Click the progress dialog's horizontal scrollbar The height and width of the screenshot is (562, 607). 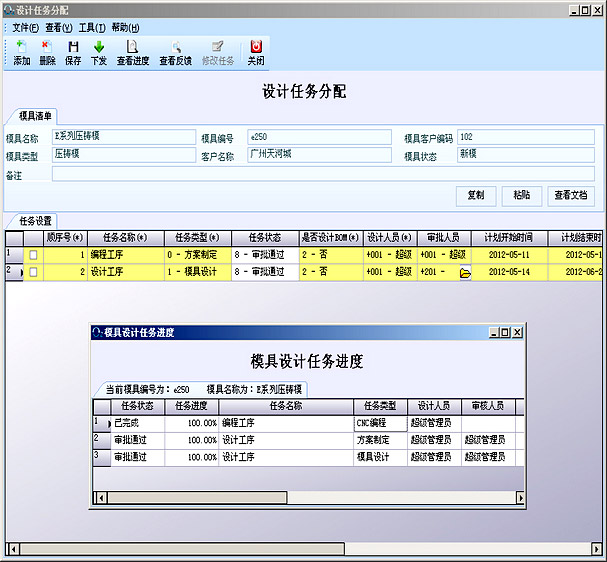point(300,497)
